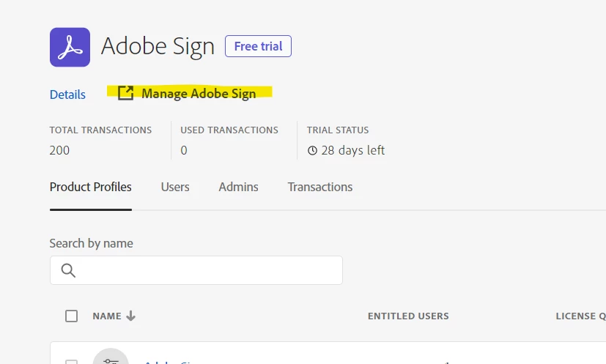Image resolution: width=606 pixels, height=364 pixels.
Task: Click the ENTITLED USERS column header
Action: [x=408, y=316]
